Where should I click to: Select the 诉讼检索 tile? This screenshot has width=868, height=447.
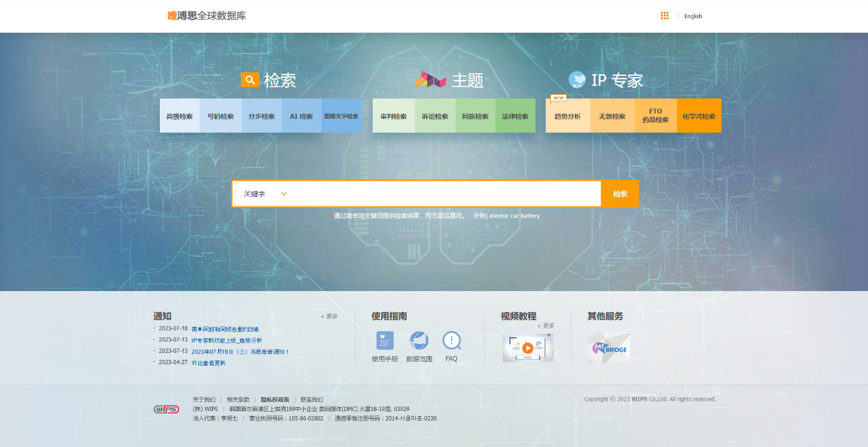click(x=435, y=116)
